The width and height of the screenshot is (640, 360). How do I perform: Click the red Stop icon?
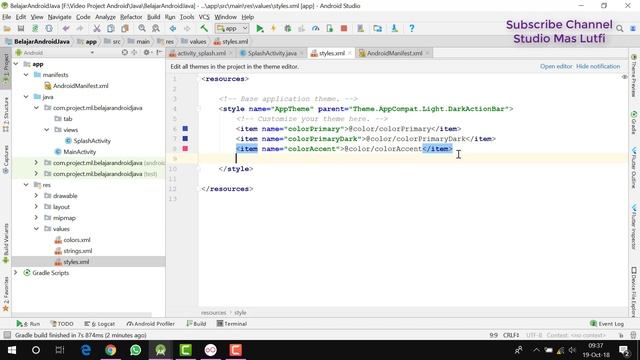tap(344, 29)
